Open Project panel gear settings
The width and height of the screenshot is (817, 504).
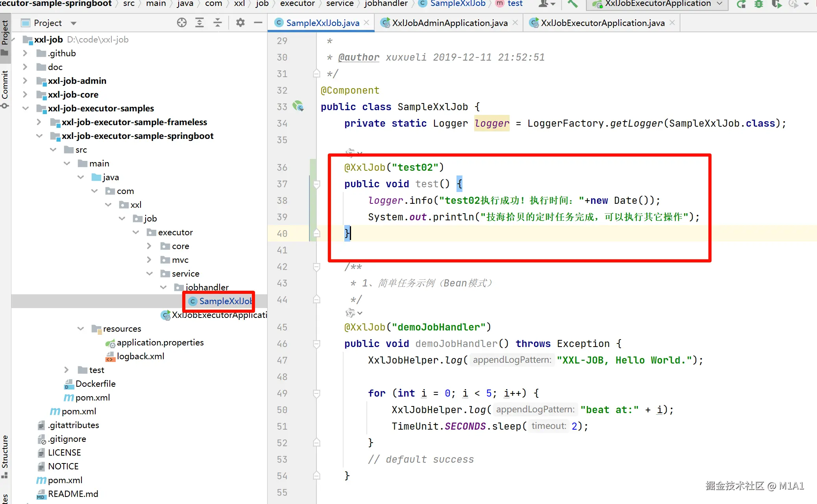pos(240,23)
